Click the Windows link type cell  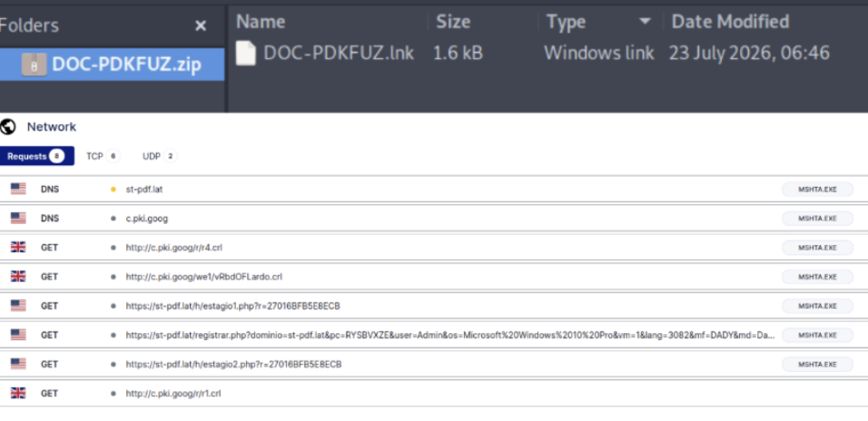[x=599, y=53]
